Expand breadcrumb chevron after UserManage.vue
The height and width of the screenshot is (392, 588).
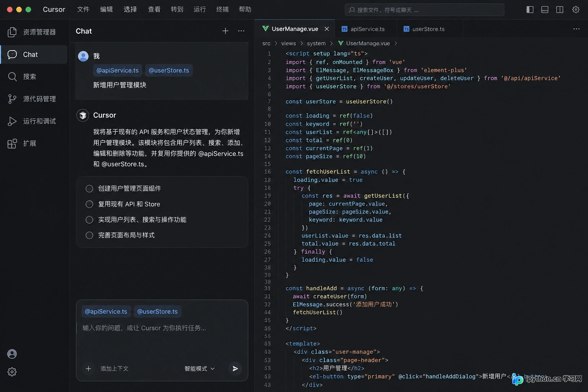(396, 43)
